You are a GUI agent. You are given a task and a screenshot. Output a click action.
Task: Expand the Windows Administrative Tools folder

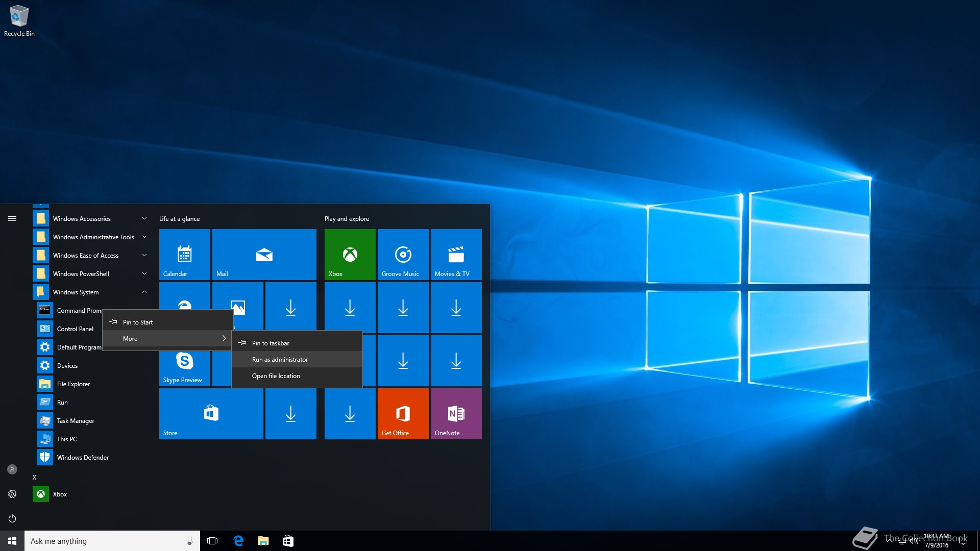coord(92,237)
